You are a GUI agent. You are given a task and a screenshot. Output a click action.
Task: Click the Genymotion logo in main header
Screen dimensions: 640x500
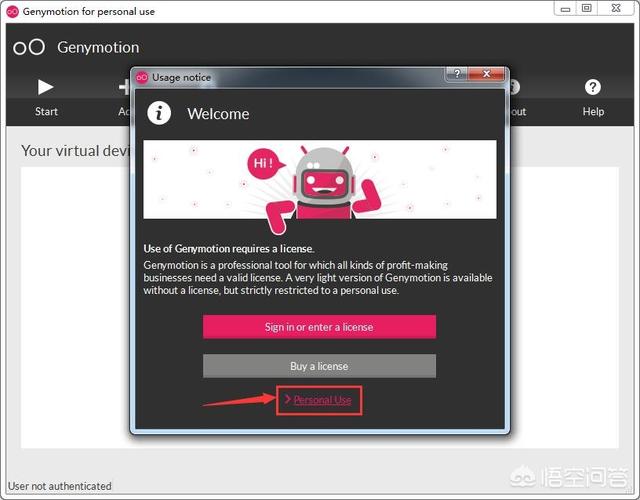pyautogui.click(x=29, y=47)
